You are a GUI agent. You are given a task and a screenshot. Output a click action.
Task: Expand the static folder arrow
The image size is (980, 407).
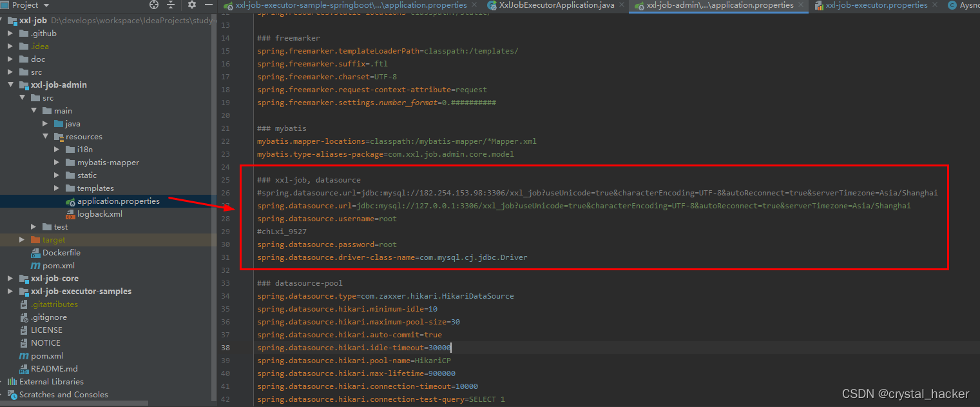[57, 175]
